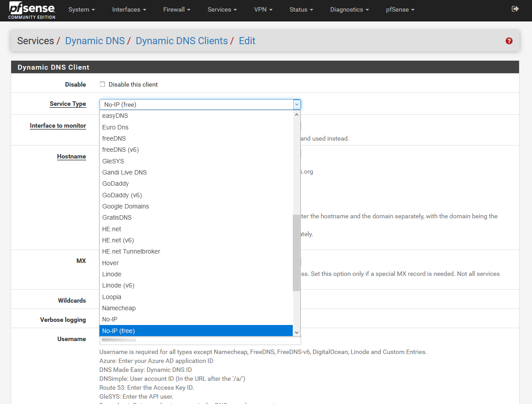
Task: Select the No-IP option
Action: click(196, 320)
